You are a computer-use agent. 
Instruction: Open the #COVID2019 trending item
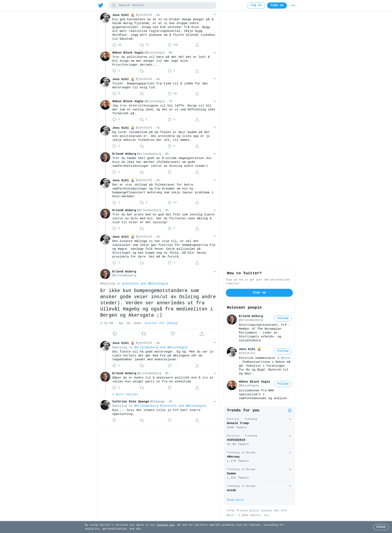[259, 440]
